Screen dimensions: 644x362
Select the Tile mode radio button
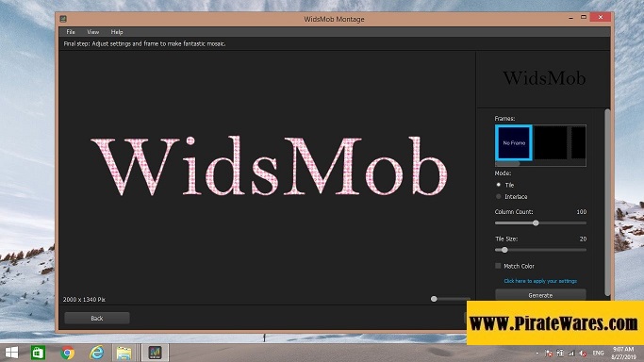(499, 185)
